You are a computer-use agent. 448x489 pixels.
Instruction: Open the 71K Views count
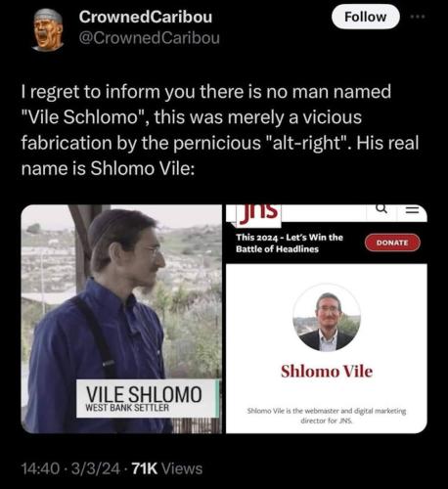167,469
